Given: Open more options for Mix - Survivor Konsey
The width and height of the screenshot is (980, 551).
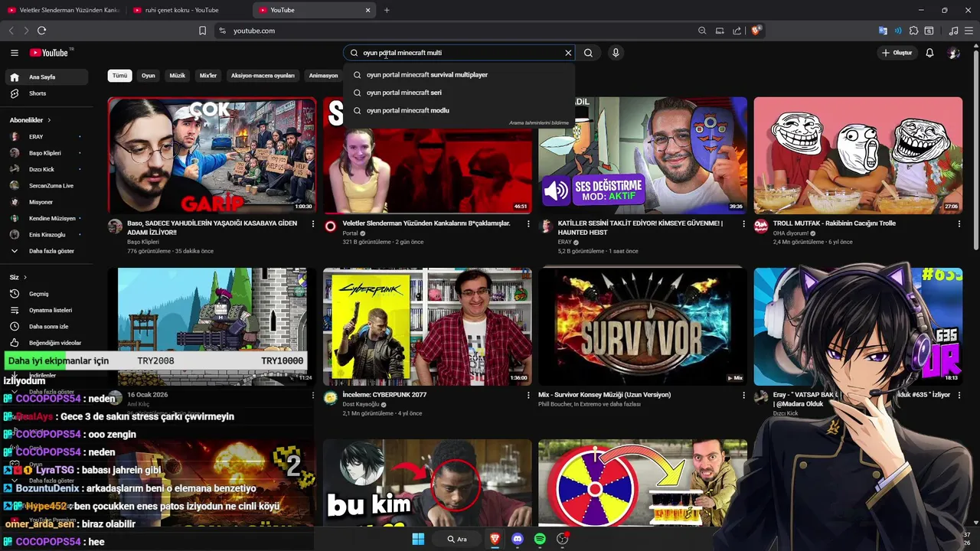Looking at the screenshot, I should [743, 396].
